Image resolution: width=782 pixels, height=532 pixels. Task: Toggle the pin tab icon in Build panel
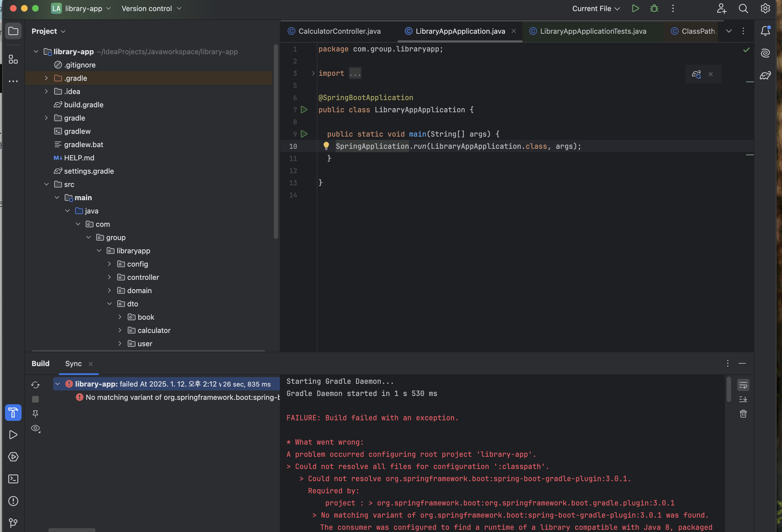[35, 414]
